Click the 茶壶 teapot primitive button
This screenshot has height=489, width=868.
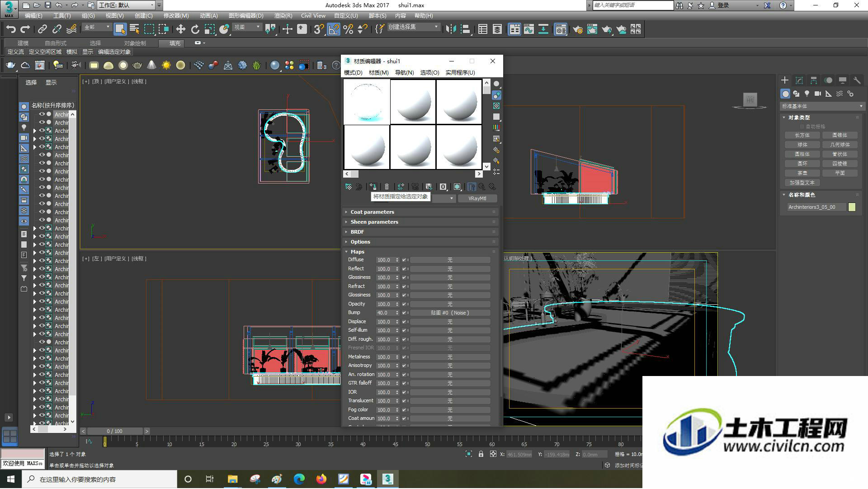(802, 173)
